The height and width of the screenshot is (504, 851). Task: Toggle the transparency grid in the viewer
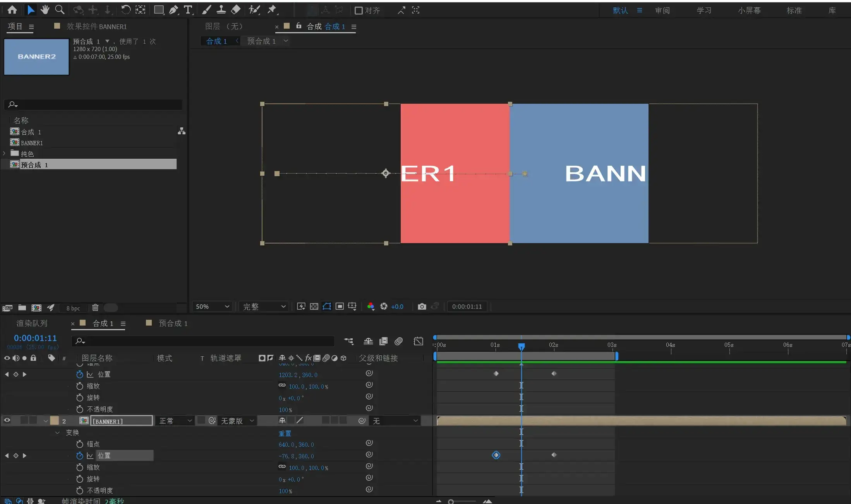click(x=314, y=307)
